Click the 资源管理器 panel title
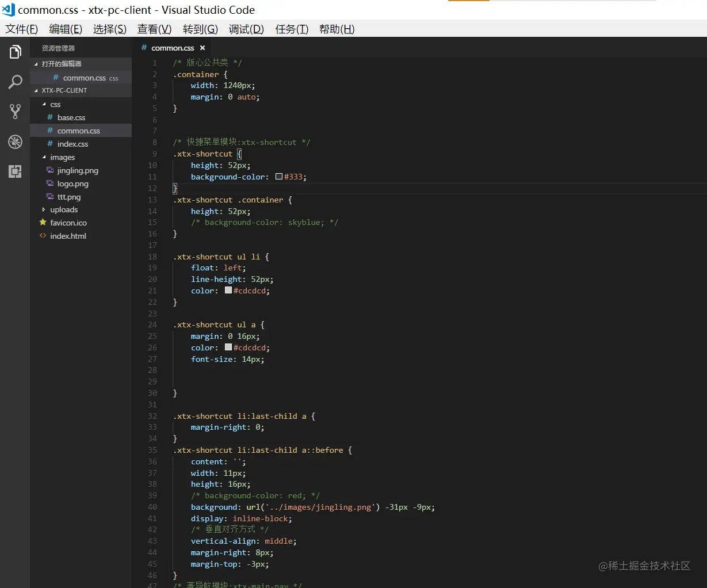Image resolution: width=707 pixels, height=588 pixels. click(58, 48)
